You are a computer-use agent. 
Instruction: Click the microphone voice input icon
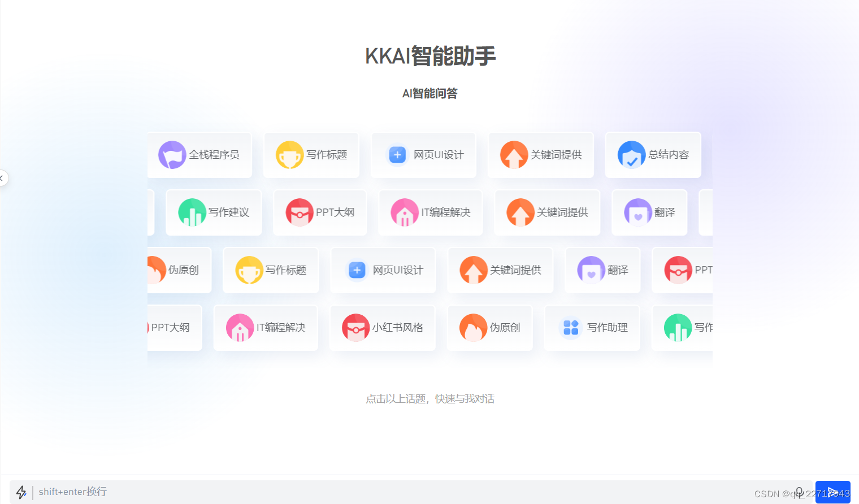pos(799,492)
